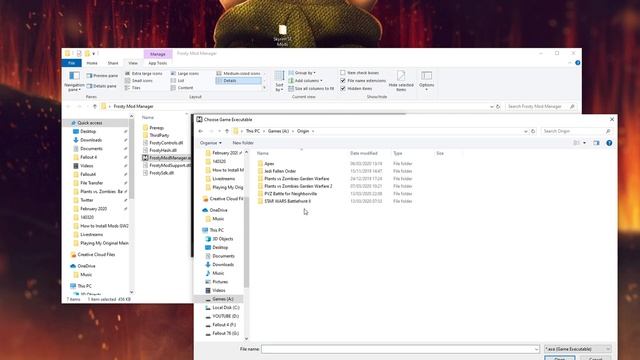Viewport: 640px width, 360px height.
Task: Click the Games (A:) breadcrumb segment
Action: point(278,131)
